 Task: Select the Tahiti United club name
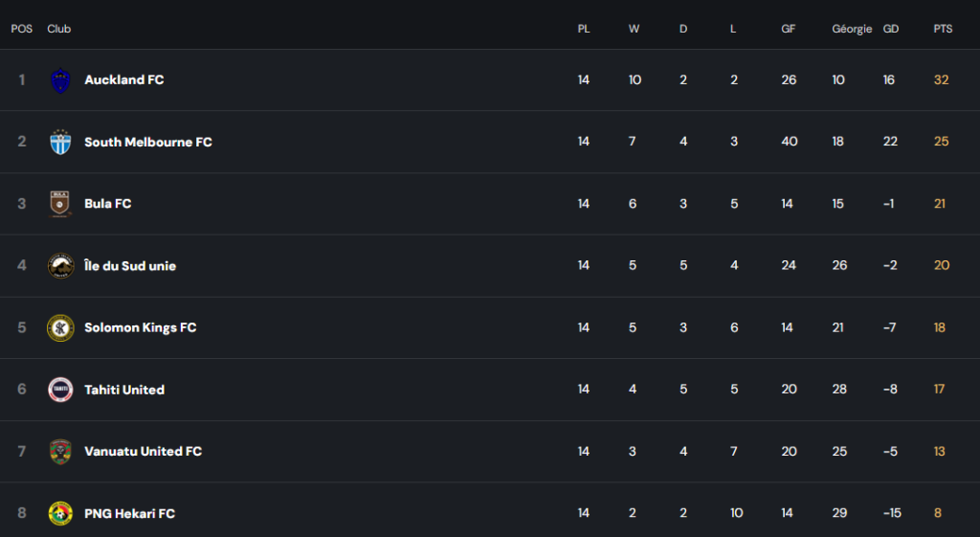click(124, 390)
